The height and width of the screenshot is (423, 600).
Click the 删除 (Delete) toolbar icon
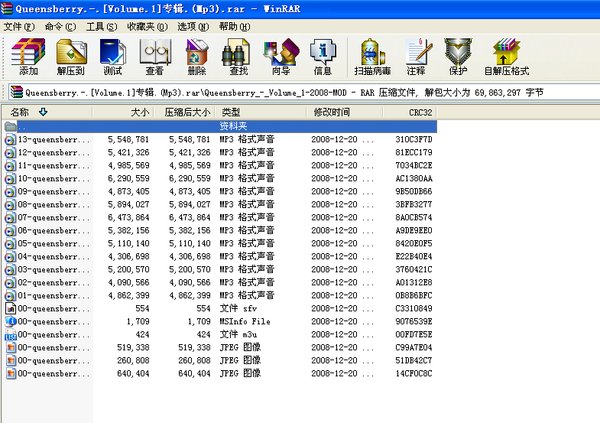197,56
